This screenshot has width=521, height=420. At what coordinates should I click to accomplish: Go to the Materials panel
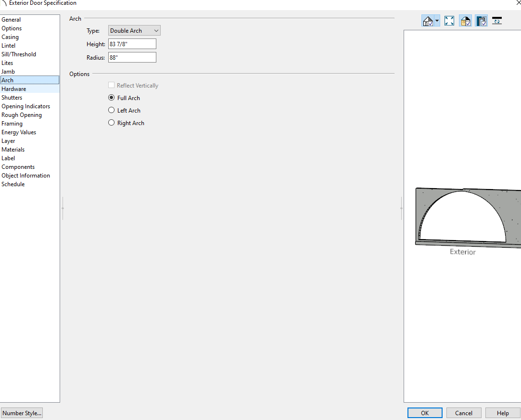point(13,150)
